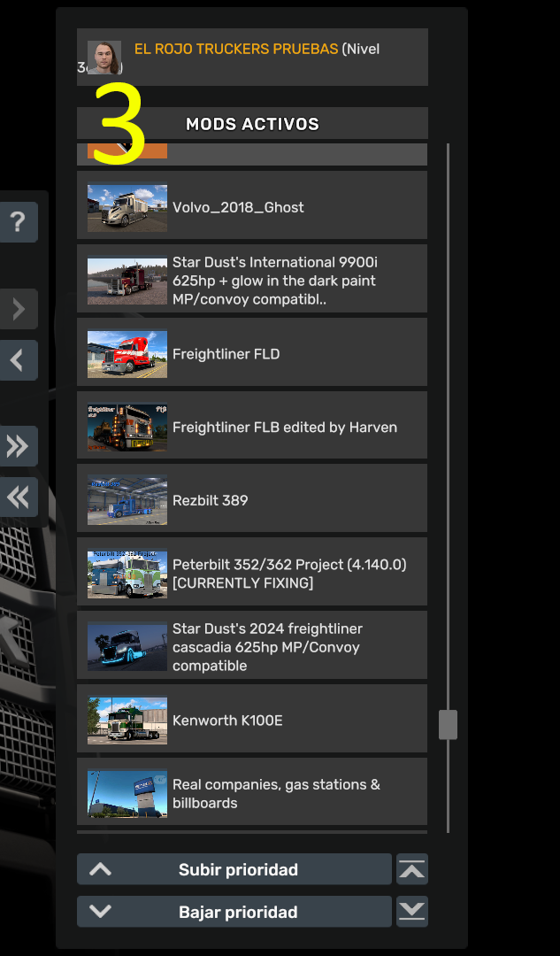The width and height of the screenshot is (560, 956).
Task: Click the Subir prioridad button
Action: (234, 869)
